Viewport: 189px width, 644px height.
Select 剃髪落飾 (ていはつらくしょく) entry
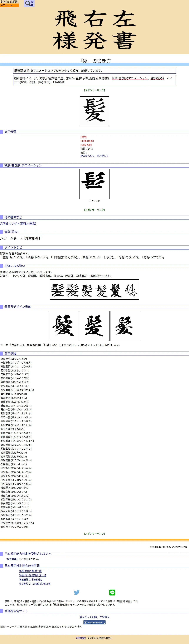coord(17,441)
